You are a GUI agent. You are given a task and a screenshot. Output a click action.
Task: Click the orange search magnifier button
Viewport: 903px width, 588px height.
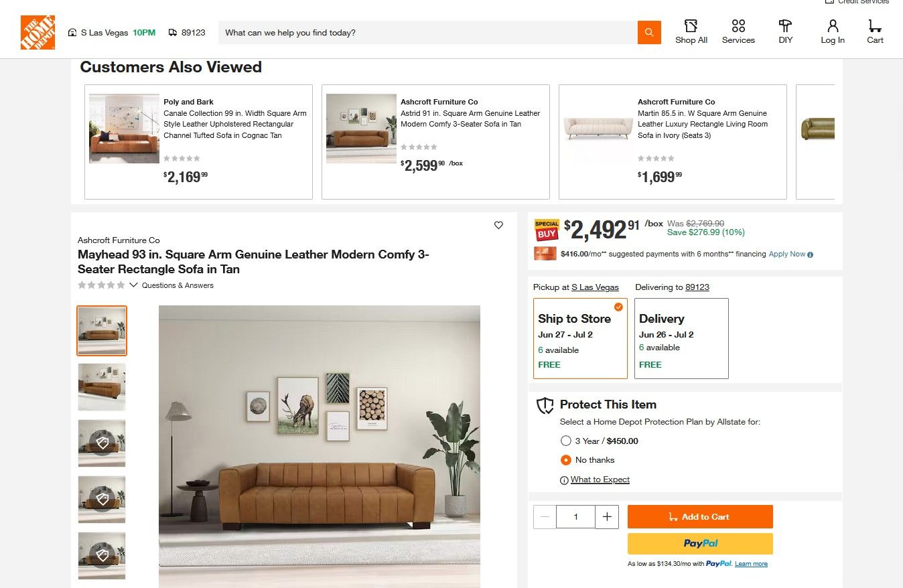(648, 33)
